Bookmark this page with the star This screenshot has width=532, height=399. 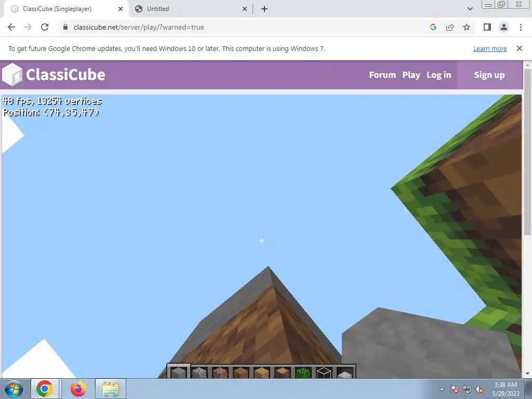(x=467, y=27)
